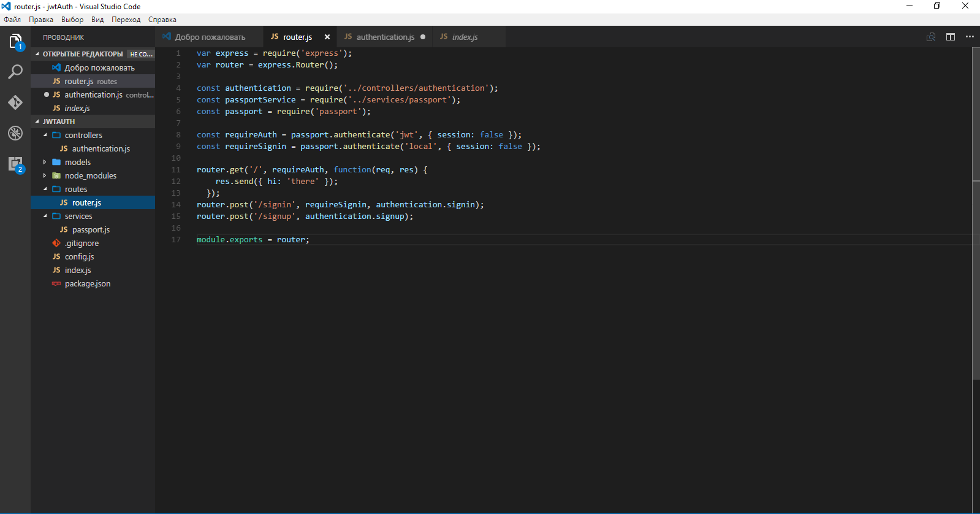Viewport: 980px width, 514px height.
Task: Collapse the ОТКРЫТЫЕ РЕДАКТОРЫ section
Action: [x=37, y=54]
